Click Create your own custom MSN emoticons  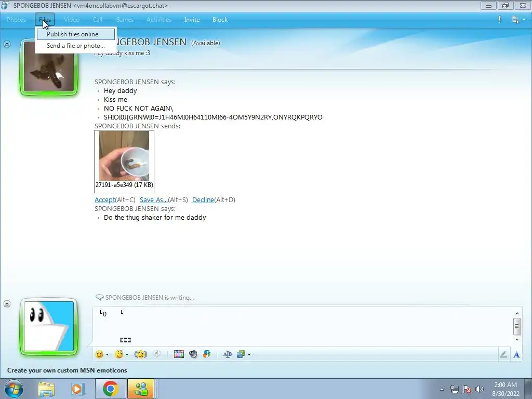coord(67,370)
